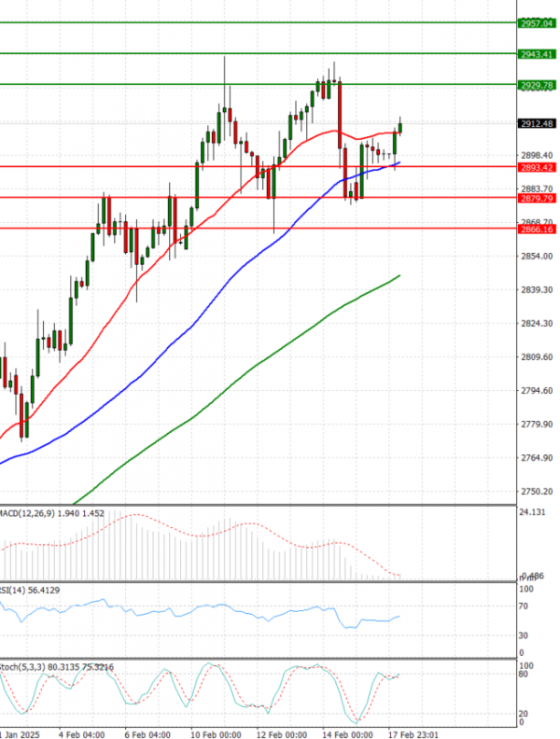This screenshot has height=739, width=560.
Task: Select the 2866.16 red support label
Action: coord(537,230)
